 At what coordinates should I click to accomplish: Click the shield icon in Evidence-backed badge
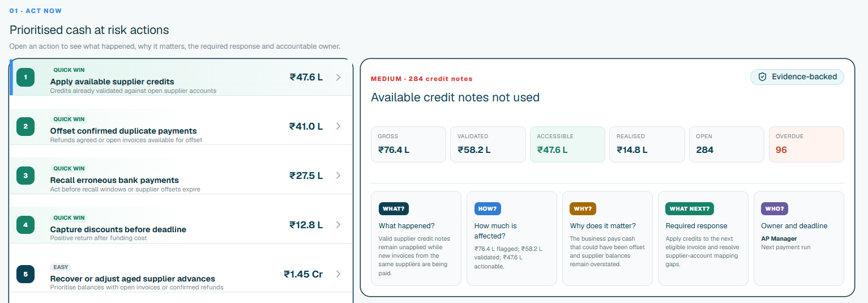click(x=762, y=77)
